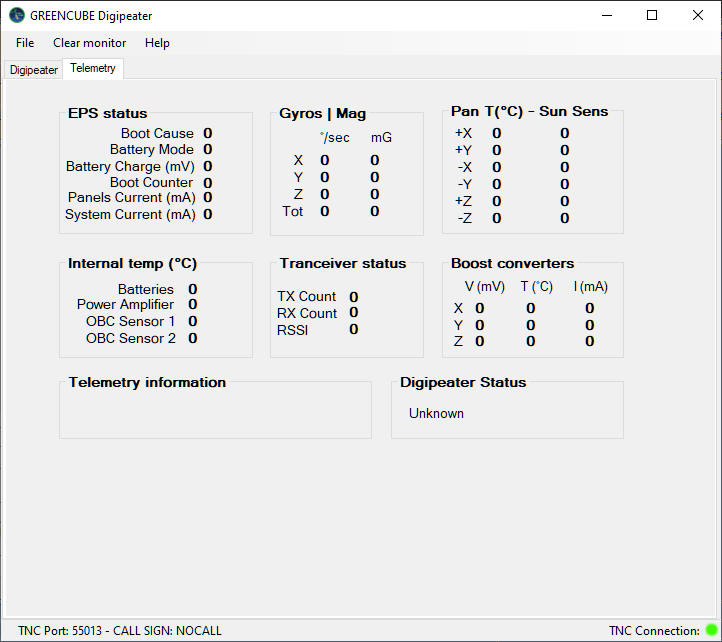This screenshot has width=722, height=642.
Task: Click inside the Telemetry information box
Action: [215, 412]
